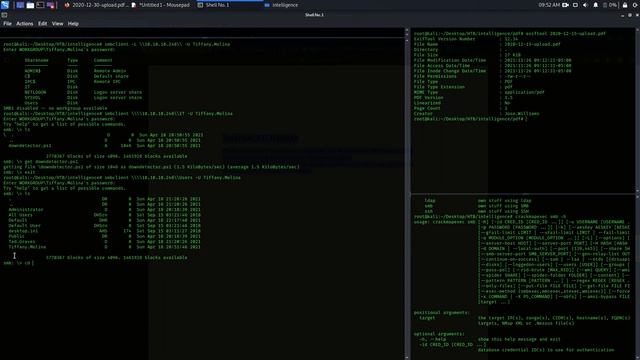
Task: Open the View menu
Action: [58, 24]
